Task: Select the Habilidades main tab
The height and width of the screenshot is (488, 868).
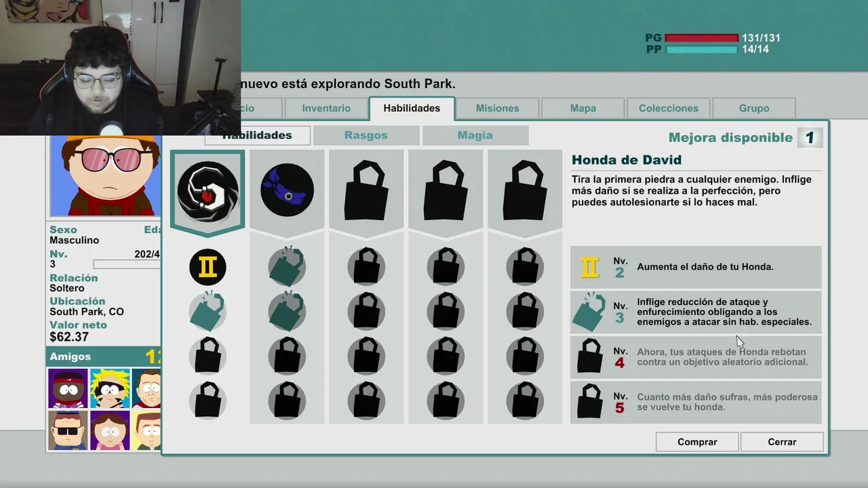Action: (412, 108)
